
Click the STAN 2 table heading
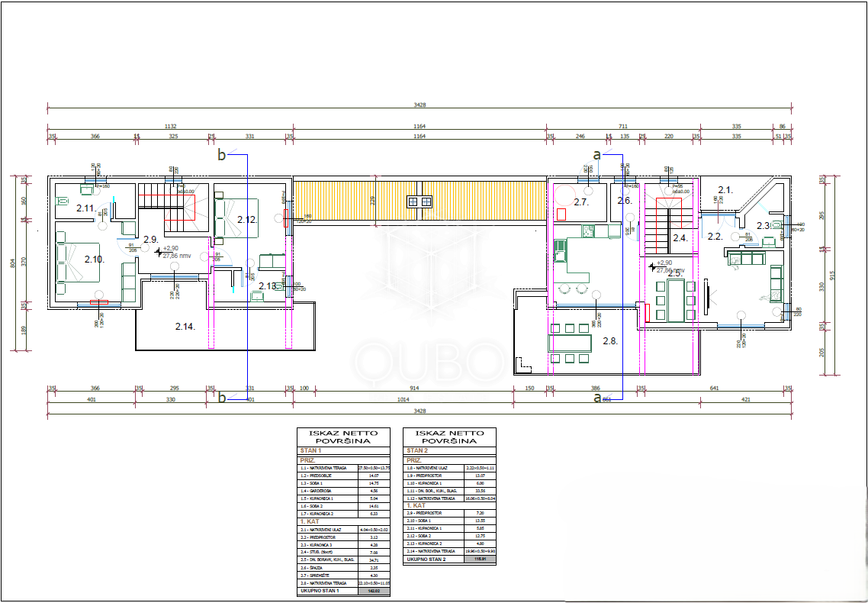click(416, 452)
